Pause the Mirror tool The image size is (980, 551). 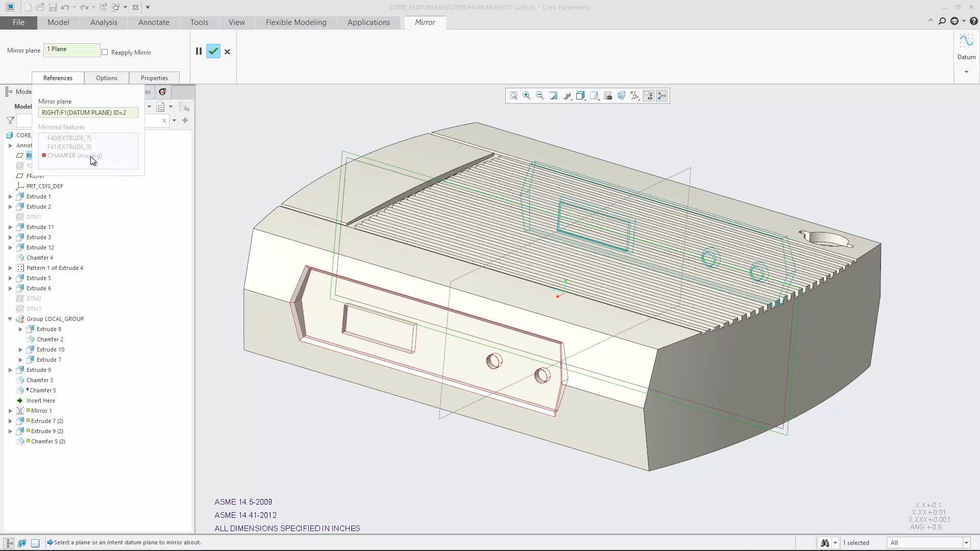199,51
